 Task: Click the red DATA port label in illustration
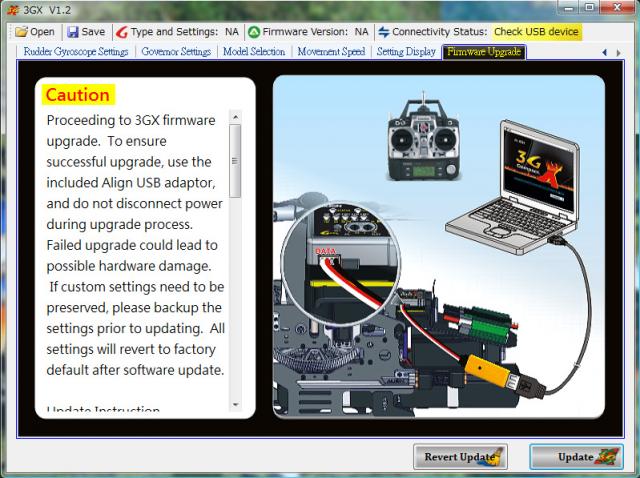tap(325, 251)
